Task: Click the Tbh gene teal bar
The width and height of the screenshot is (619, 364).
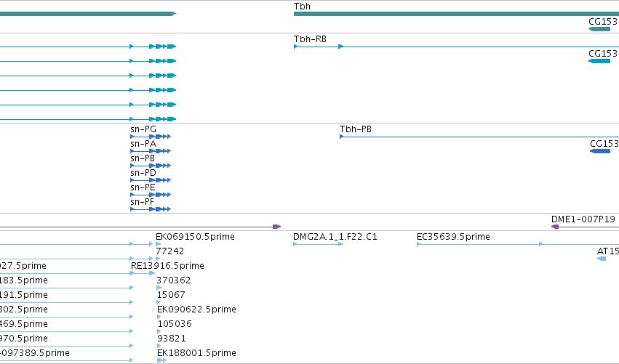Action: (x=456, y=14)
